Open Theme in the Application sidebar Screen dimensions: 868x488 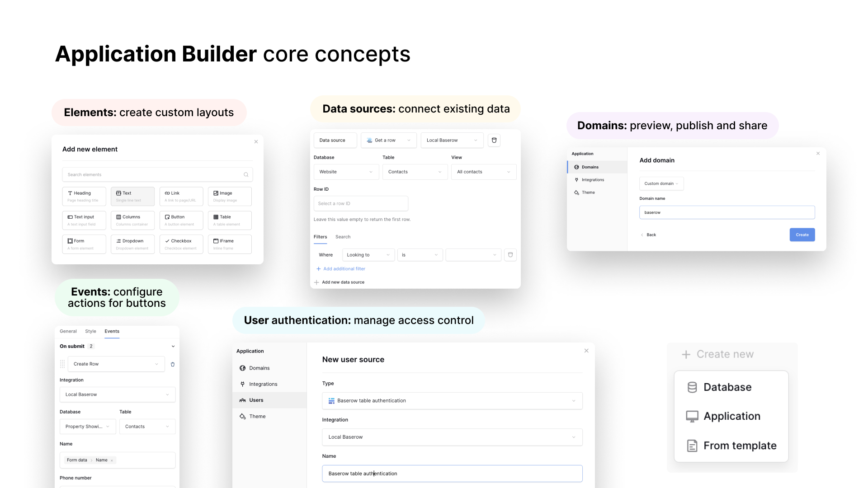click(257, 416)
